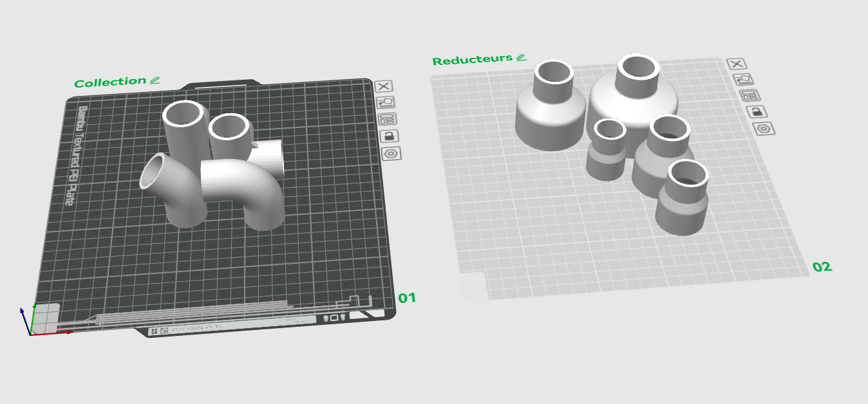The width and height of the screenshot is (868, 404).
Task: Select the smallest reducer in the middle
Action: (607, 150)
